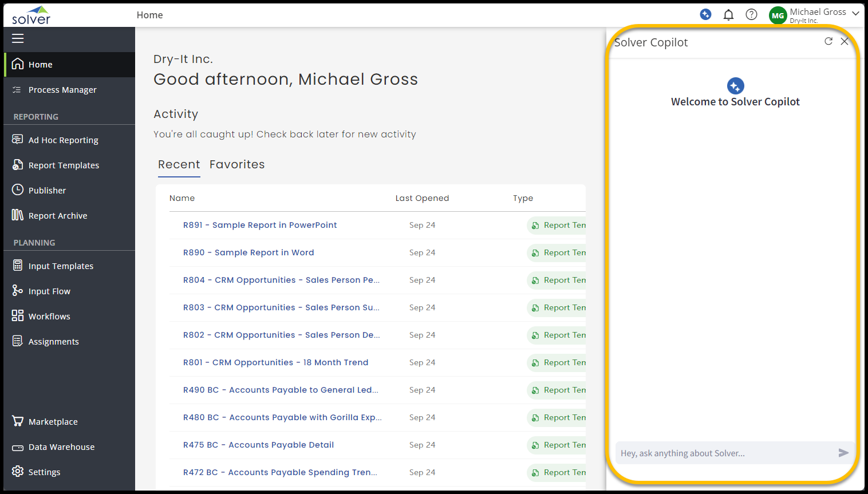Go to Process Manager in sidebar
Viewport: 868px width, 494px height.
[62, 90]
